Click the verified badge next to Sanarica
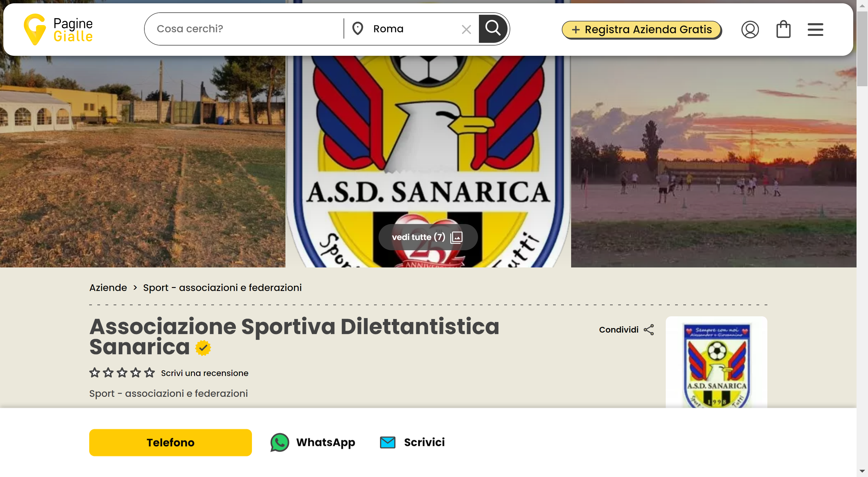The image size is (868, 477). tap(203, 348)
